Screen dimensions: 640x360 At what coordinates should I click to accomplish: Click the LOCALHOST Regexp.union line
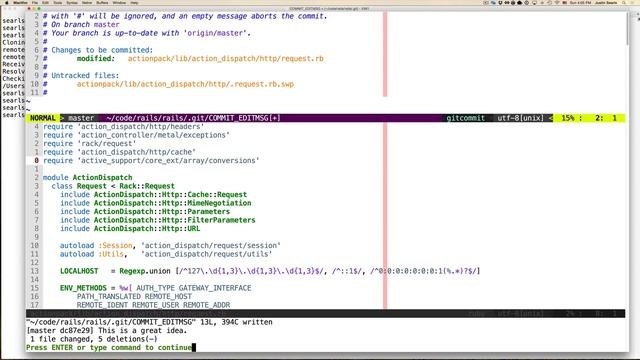point(270,271)
